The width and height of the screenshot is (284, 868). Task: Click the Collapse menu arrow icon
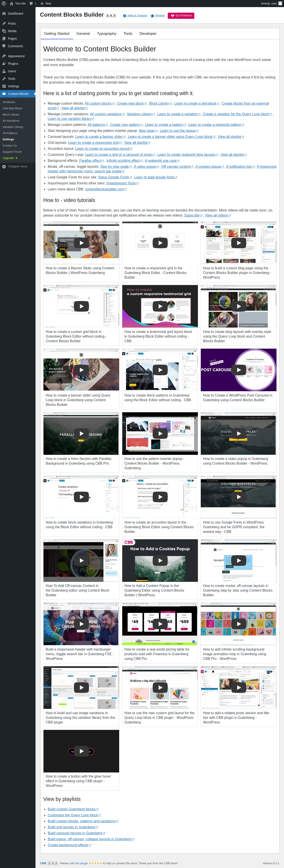click(4, 166)
